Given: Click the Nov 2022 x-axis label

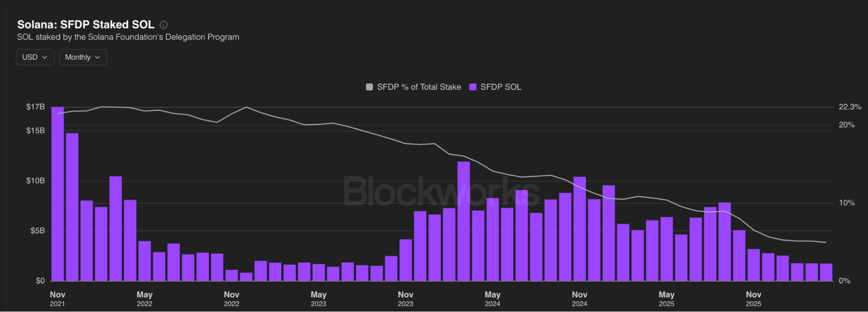Looking at the screenshot, I should point(231,299).
